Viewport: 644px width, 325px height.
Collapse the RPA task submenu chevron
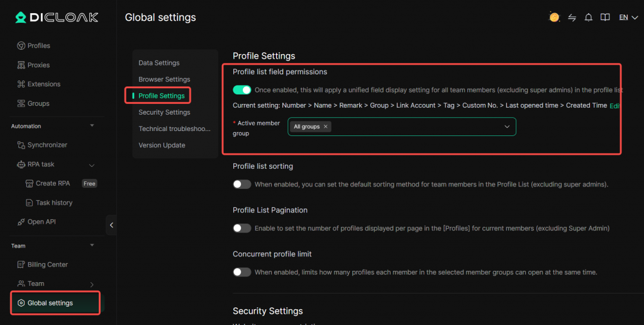pyautogui.click(x=92, y=166)
